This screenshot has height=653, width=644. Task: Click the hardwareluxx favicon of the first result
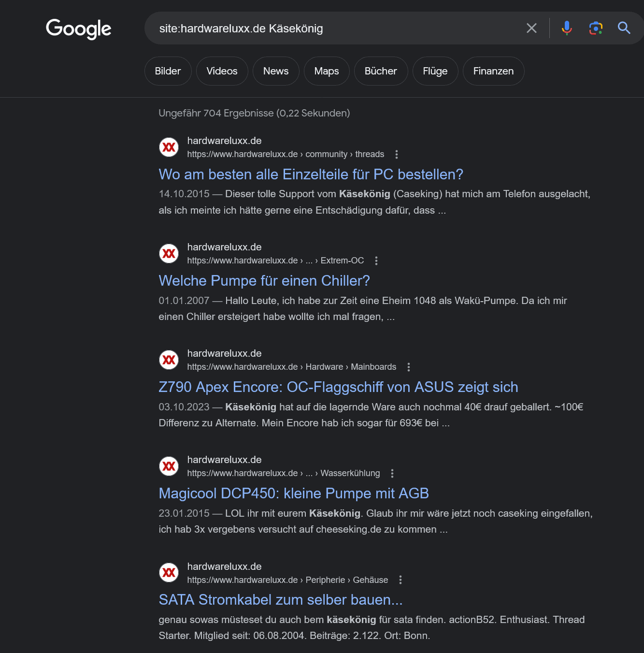tap(169, 147)
